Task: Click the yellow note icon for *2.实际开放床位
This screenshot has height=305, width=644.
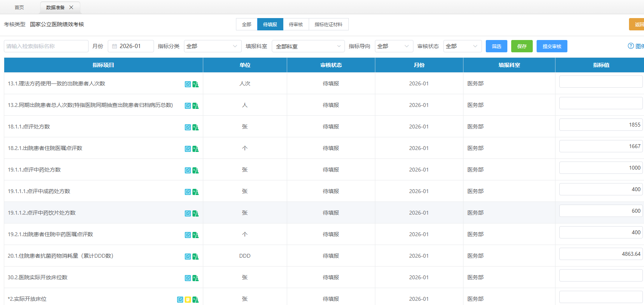Action: [x=188, y=300]
